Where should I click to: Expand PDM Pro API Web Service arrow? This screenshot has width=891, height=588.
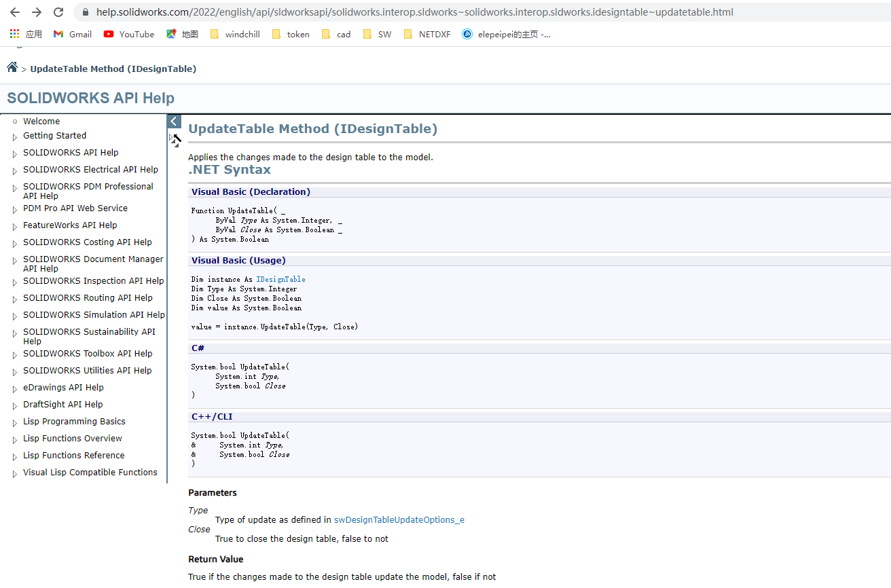point(15,210)
